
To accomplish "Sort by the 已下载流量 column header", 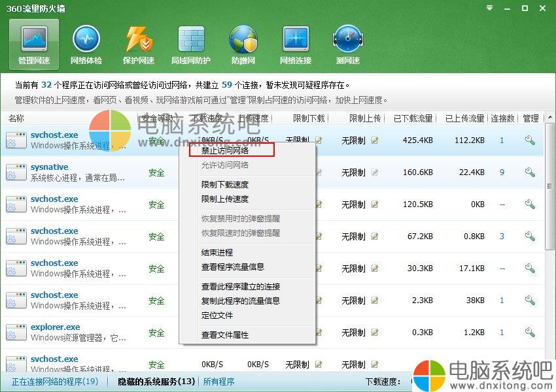I will pyautogui.click(x=413, y=118).
